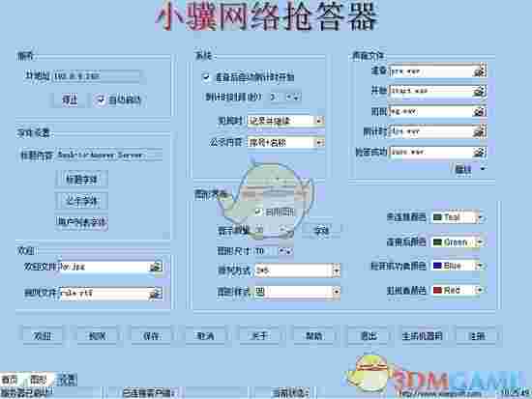Switch to the 首页 tab
This screenshot has width=532, height=399.
10,380
